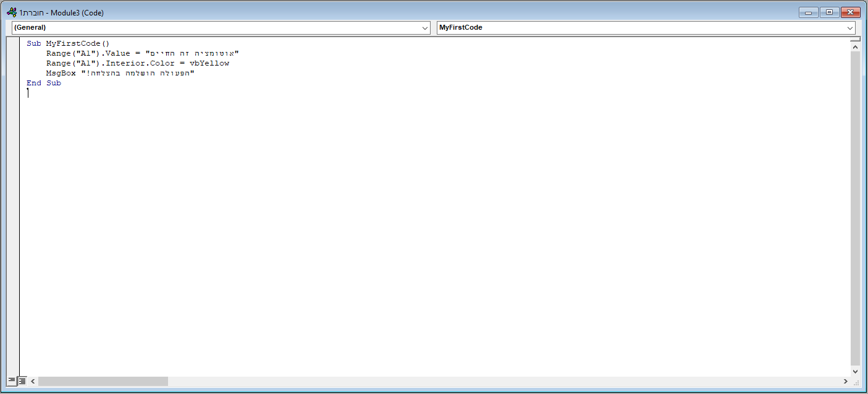Screen dimensions: 868x394
Task: Place cursor on the End Sub line
Action: click(44, 83)
